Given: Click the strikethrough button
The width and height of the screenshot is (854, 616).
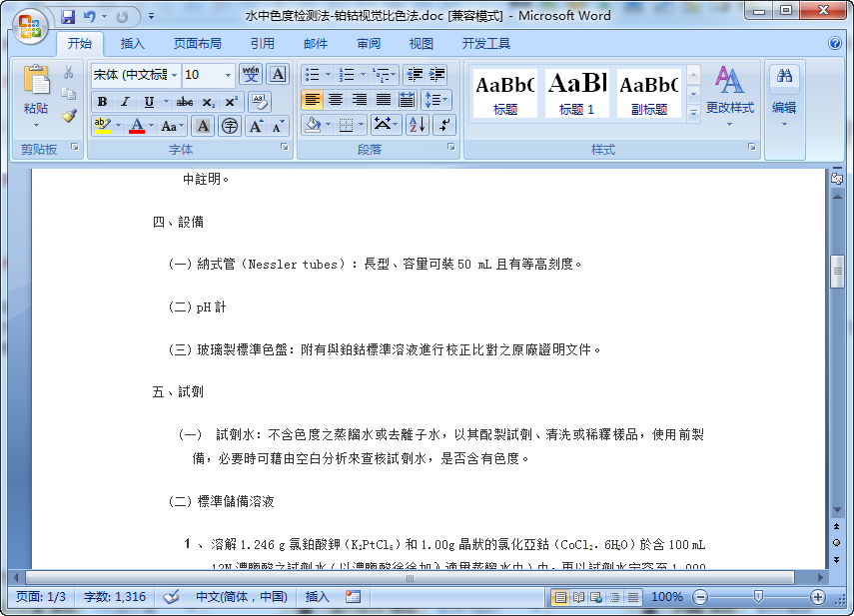Looking at the screenshot, I should (185, 102).
